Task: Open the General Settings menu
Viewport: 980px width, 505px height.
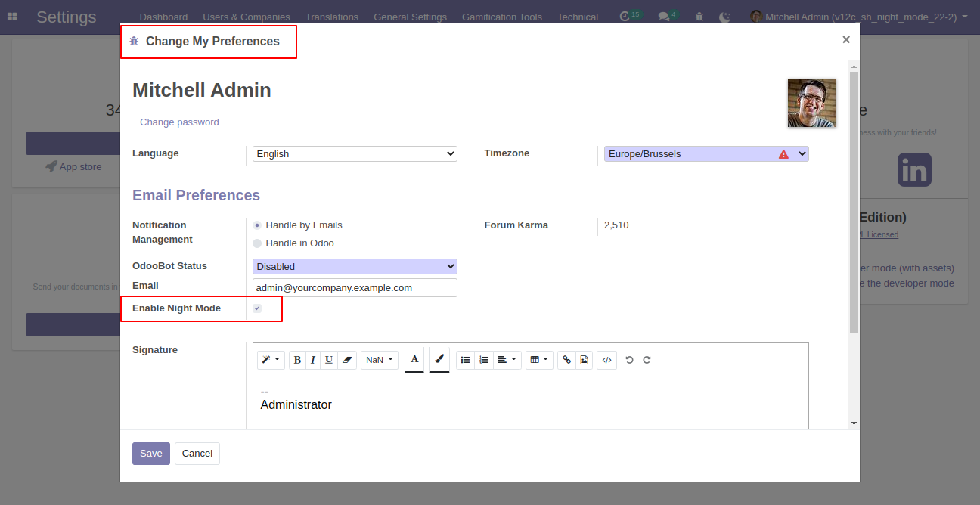Action: pyautogui.click(x=410, y=17)
